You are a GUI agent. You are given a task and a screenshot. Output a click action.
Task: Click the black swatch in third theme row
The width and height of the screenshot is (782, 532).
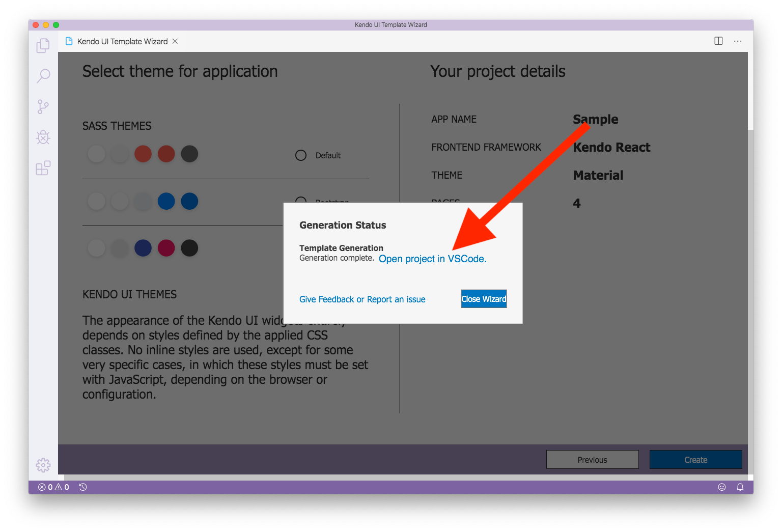pos(189,248)
